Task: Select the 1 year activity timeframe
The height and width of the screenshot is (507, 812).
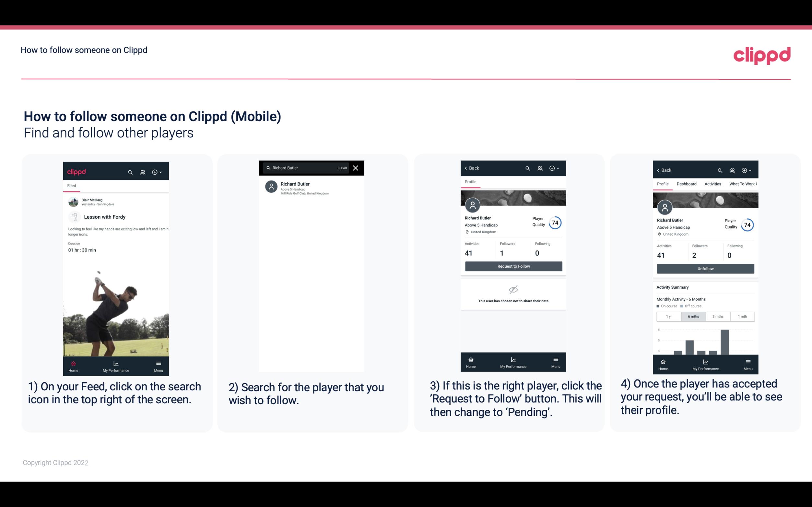Action: click(669, 316)
